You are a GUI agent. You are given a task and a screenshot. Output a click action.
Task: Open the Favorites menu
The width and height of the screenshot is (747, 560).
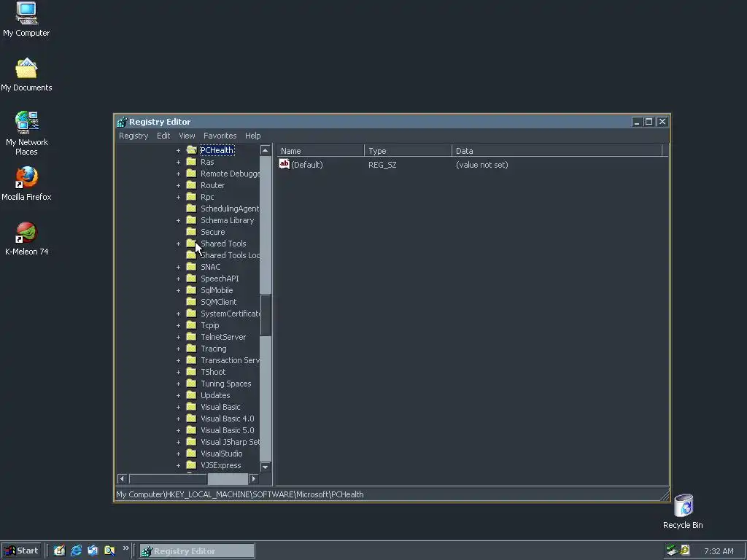(x=220, y=136)
